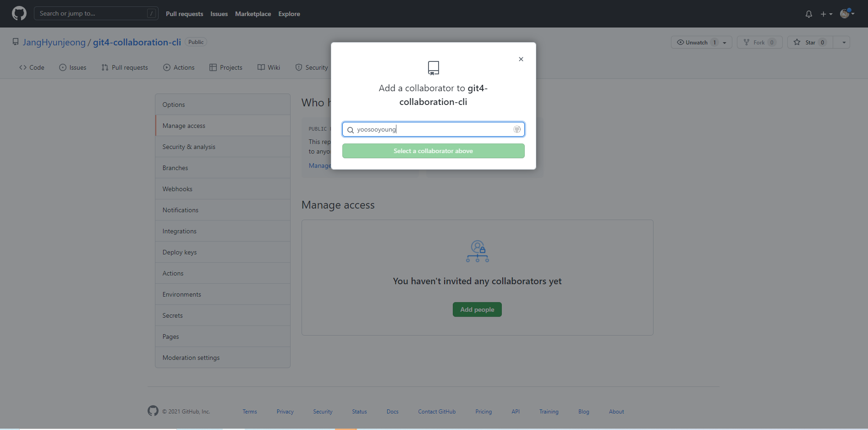868x430 pixels.
Task: Click the slash shortcut icon in search
Action: (152, 13)
